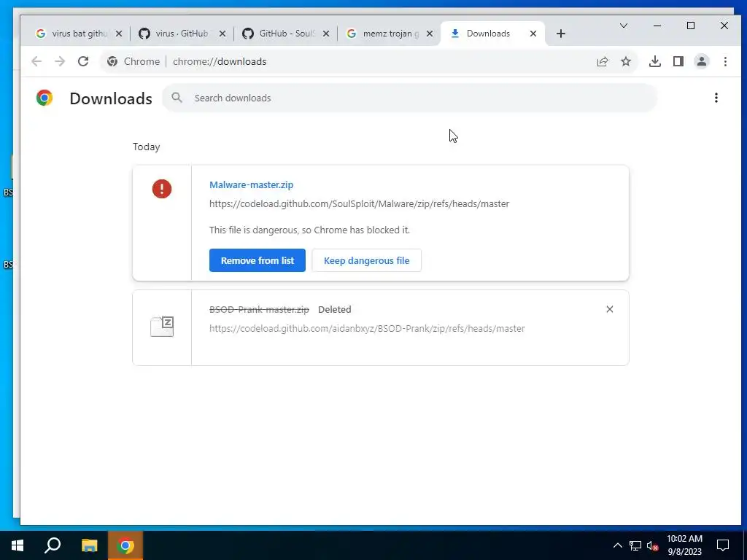Click the taskbar clock showing 10:02 AM
Viewport: 747px width, 560px height.
click(x=684, y=545)
